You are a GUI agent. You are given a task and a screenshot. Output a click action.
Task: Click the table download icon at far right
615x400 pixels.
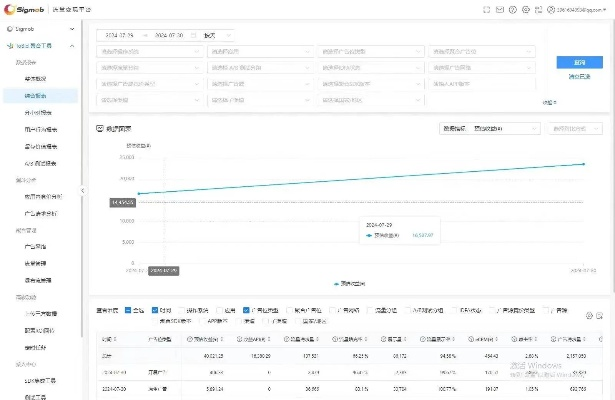pyautogui.click(x=600, y=315)
